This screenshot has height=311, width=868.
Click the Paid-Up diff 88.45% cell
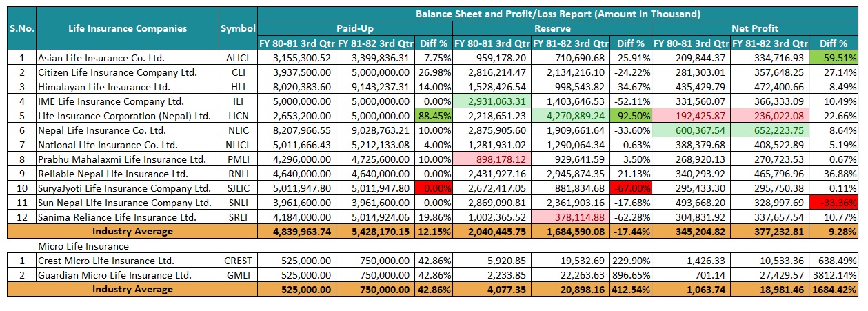433,115
